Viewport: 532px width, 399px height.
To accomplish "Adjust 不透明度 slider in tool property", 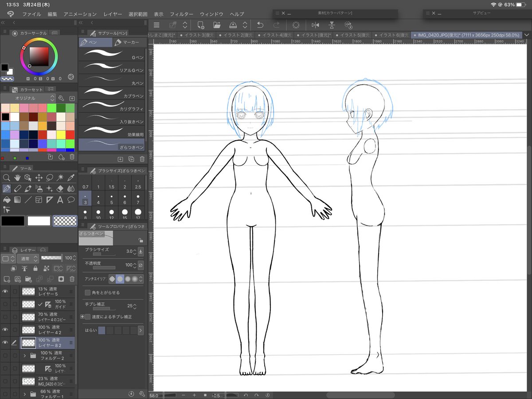I will [104, 268].
